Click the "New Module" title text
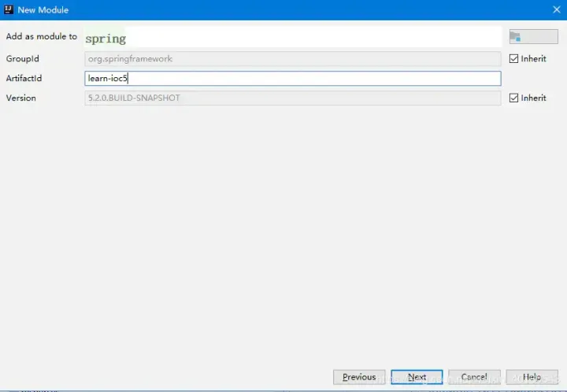This screenshot has width=567, height=392. pyautogui.click(x=43, y=9)
